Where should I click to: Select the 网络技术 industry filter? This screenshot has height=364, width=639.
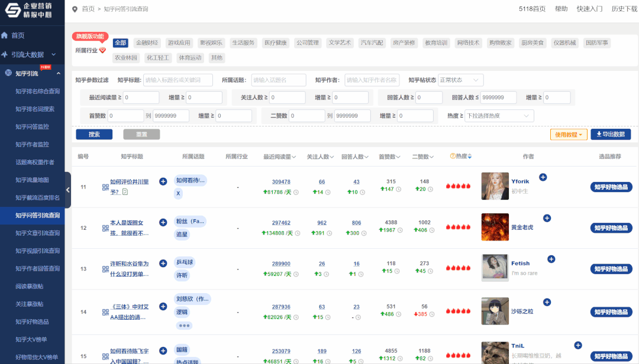[468, 43]
